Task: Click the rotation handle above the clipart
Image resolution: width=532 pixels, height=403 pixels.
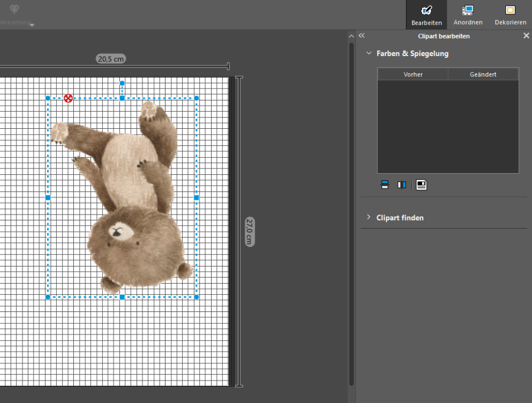Action: pyautogui.click(x=122, y=84)
